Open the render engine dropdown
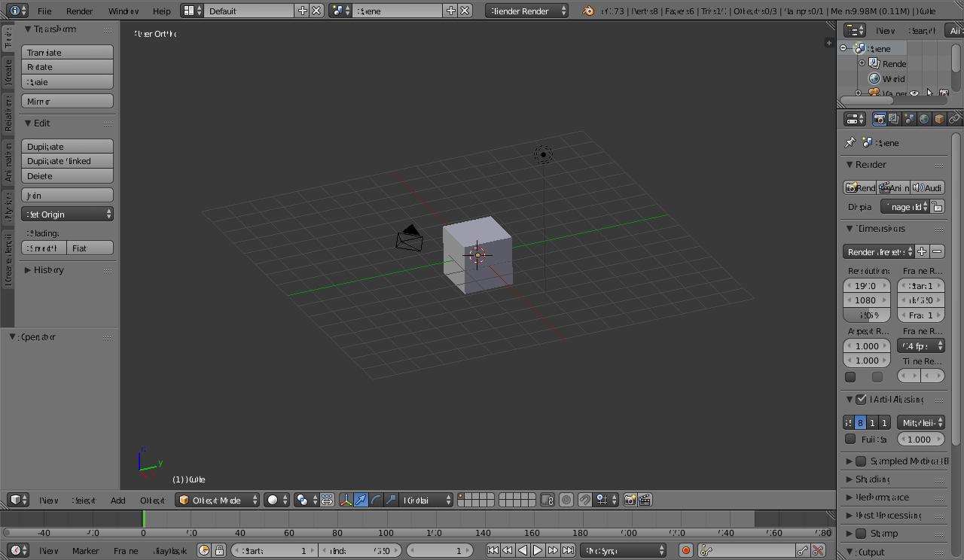Image resolution: width=964 pixels, height=560 pixels. 527,11
